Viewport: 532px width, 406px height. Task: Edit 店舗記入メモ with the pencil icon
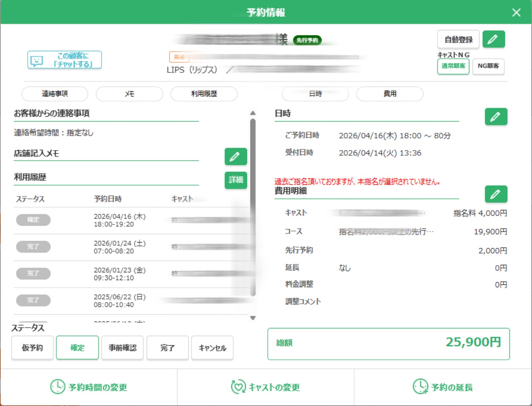(x=235, y=157)
